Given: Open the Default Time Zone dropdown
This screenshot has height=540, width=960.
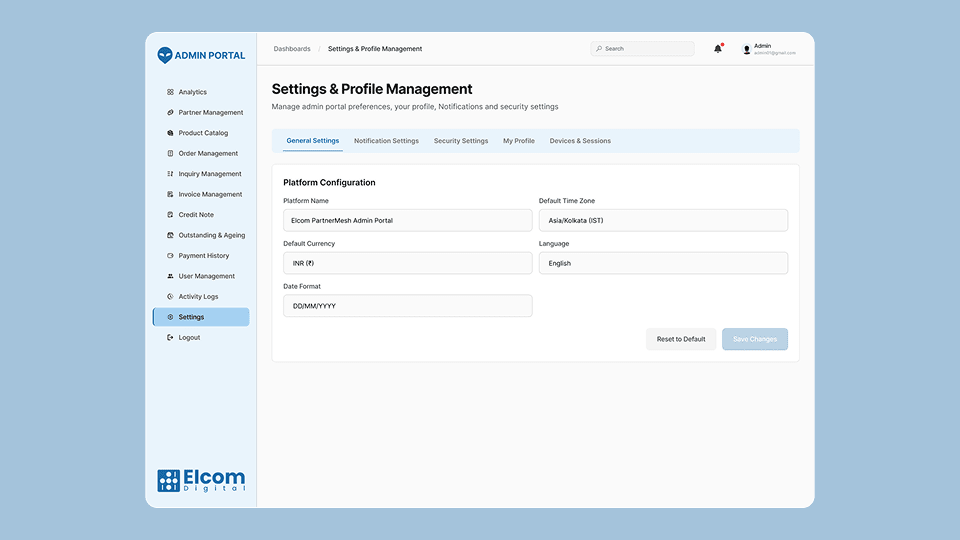Looking at the screenshot, I should [663, 220].
